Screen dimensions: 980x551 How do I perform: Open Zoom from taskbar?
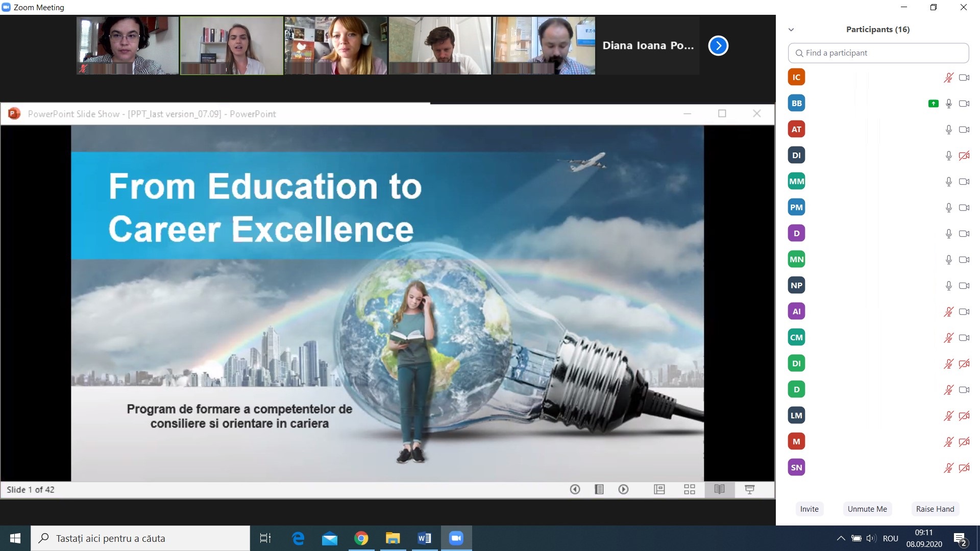click(x=456, y=538)
